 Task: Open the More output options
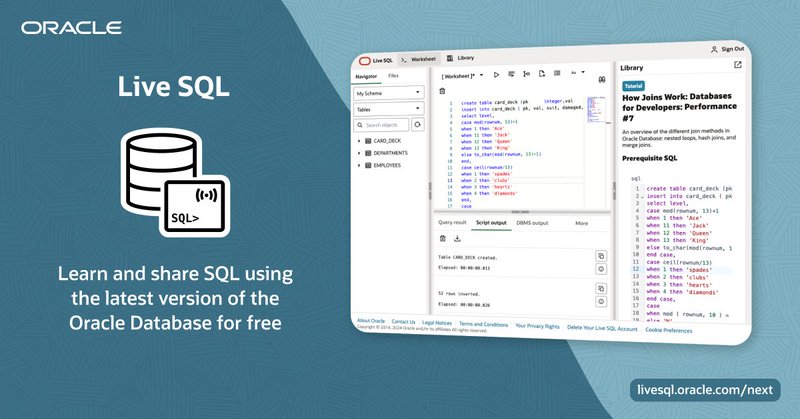pos(581,224)
